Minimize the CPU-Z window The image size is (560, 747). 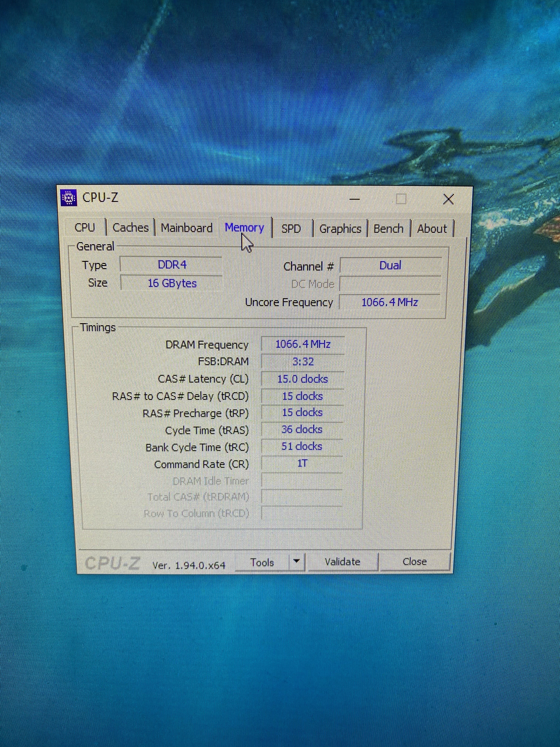(354, 199)
